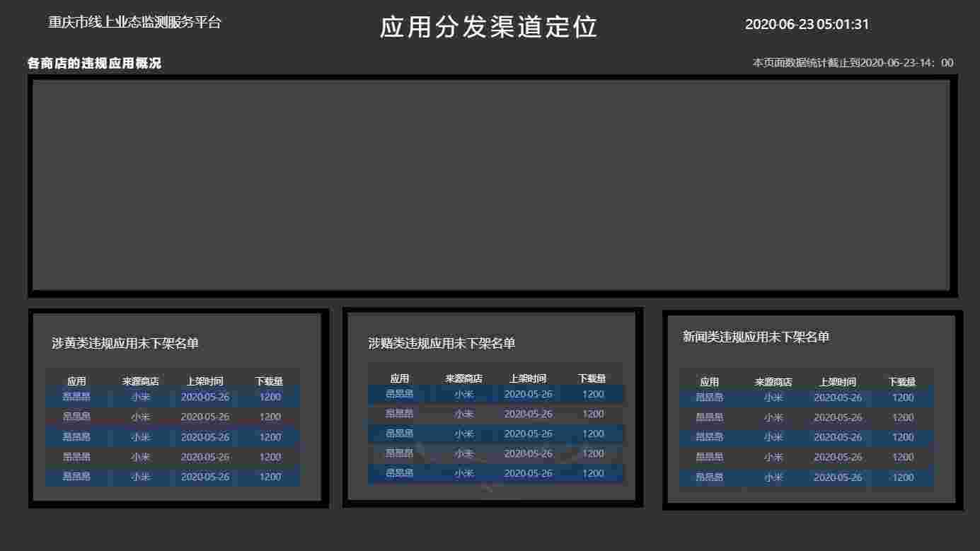Viewport: 980px width, 551px height.
Task: Click 下载量 header in 新闻类 table
Action: (902, 382)
